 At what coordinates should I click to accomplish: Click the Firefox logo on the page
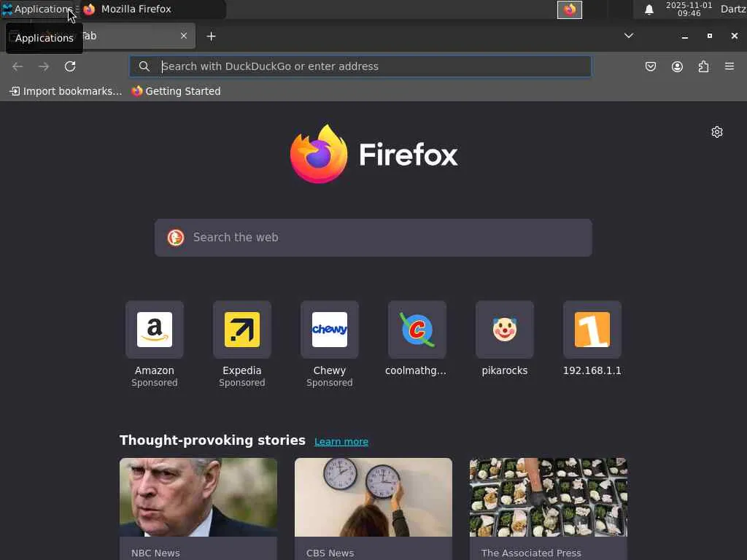click(374, 154)
